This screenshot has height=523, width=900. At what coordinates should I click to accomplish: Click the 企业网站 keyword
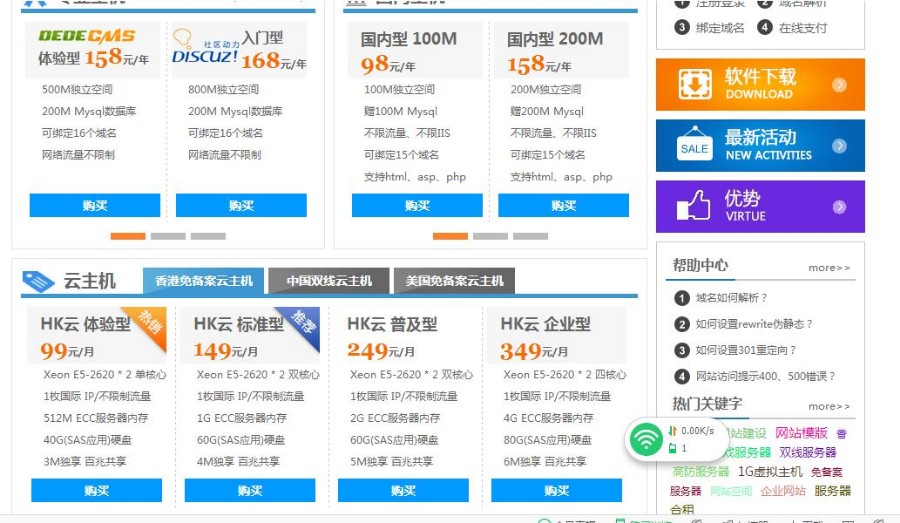[783, 491]
